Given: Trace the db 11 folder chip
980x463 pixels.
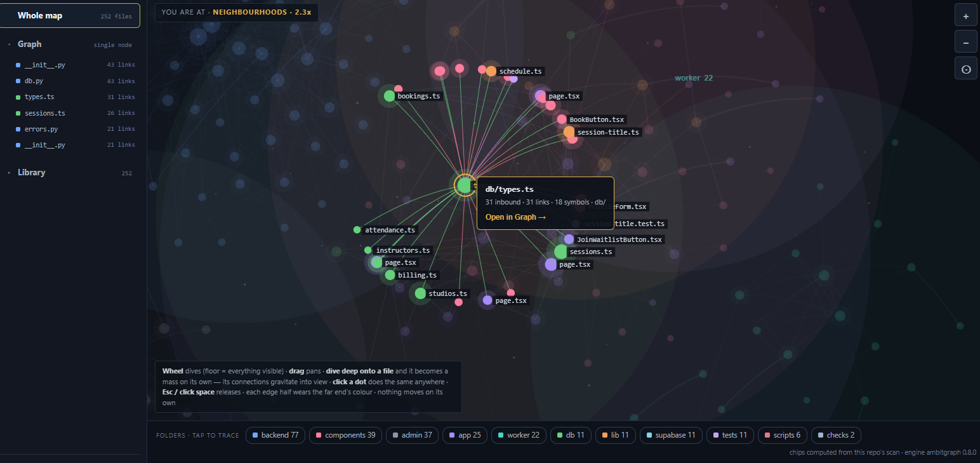Looking at the screenshot, I should [571, 435].
